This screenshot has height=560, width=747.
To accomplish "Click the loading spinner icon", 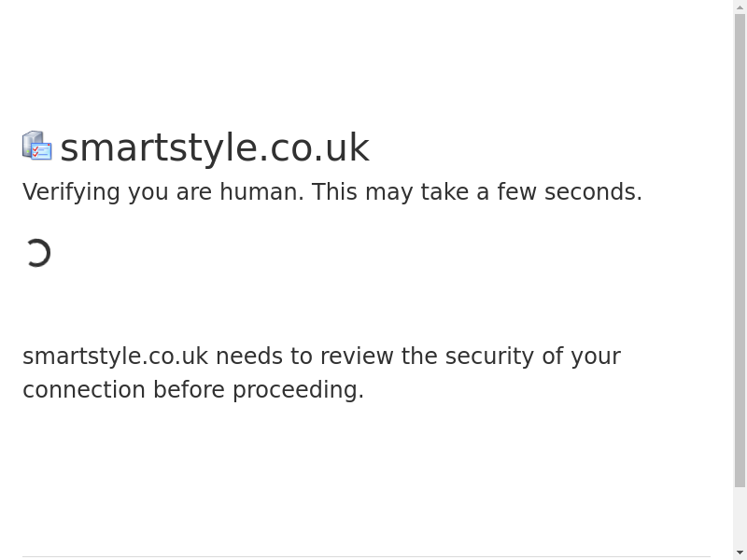I will (x=37, y=253).
